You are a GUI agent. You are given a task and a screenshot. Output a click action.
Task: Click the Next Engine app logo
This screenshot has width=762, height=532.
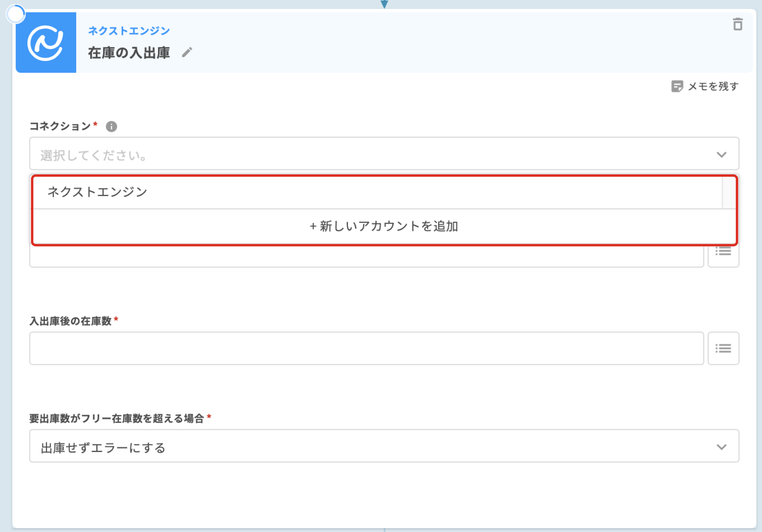(46, 43)
